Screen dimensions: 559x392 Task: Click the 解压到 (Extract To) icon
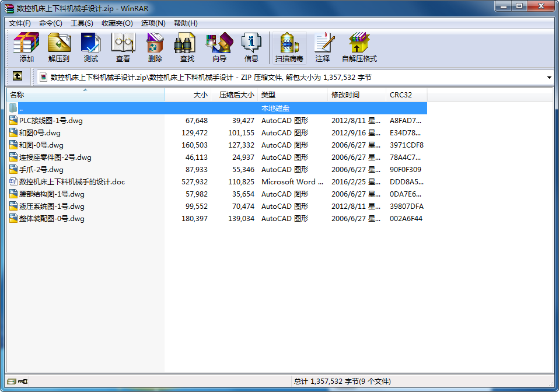click(x=59, y=47)
